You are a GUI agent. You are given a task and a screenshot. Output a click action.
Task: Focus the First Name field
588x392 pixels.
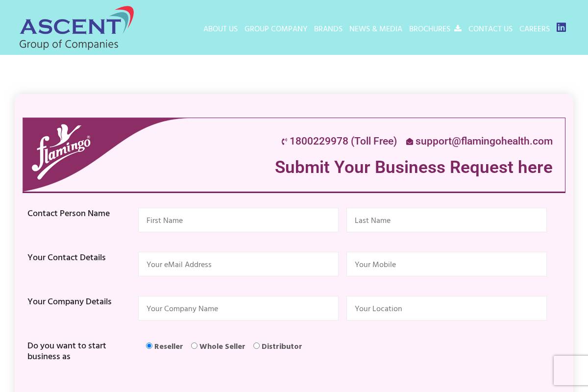coord(238,220)
